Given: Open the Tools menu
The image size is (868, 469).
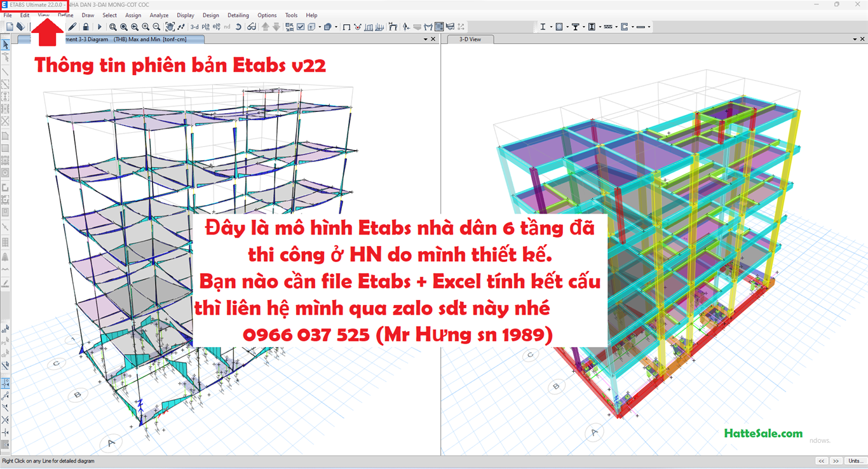Looking at the screenshot, I should pos(291,15).
